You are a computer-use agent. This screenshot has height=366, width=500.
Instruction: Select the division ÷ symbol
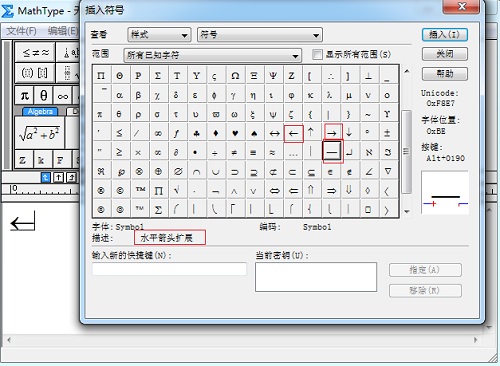pos(215,153)
